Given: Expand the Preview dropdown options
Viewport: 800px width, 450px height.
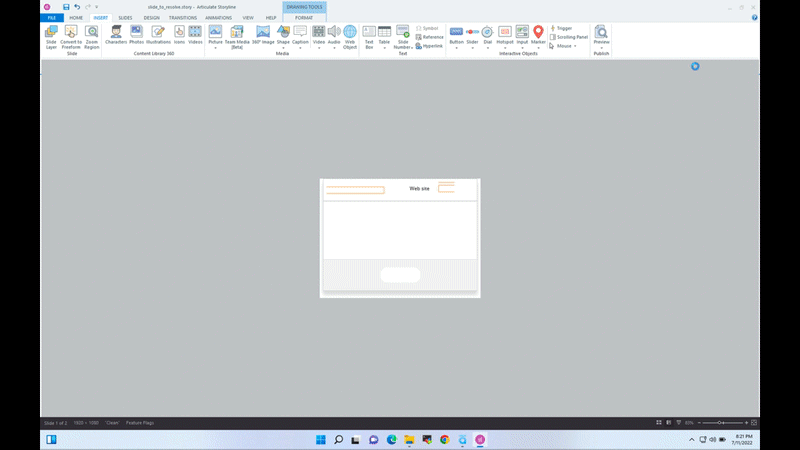Looking at the screenshot, I should [x=601, y=46].
